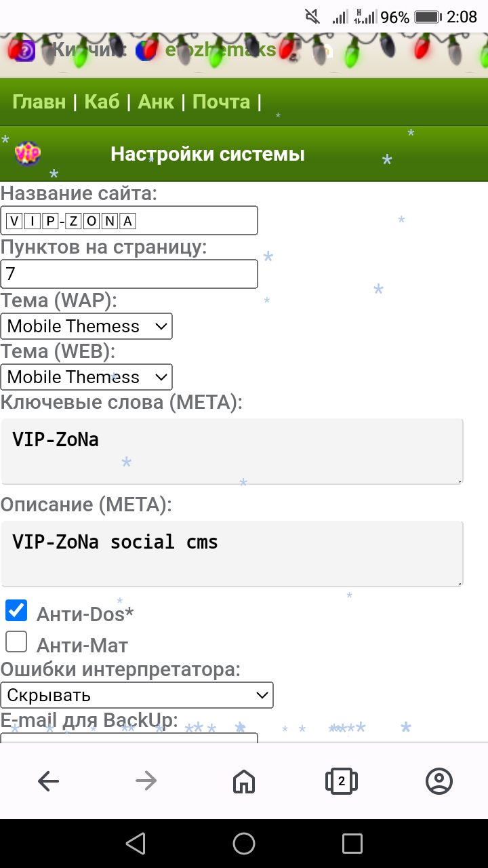Tap the browser forward arrow
This screenshot has height=868, width=488.
tap(146, 781)
